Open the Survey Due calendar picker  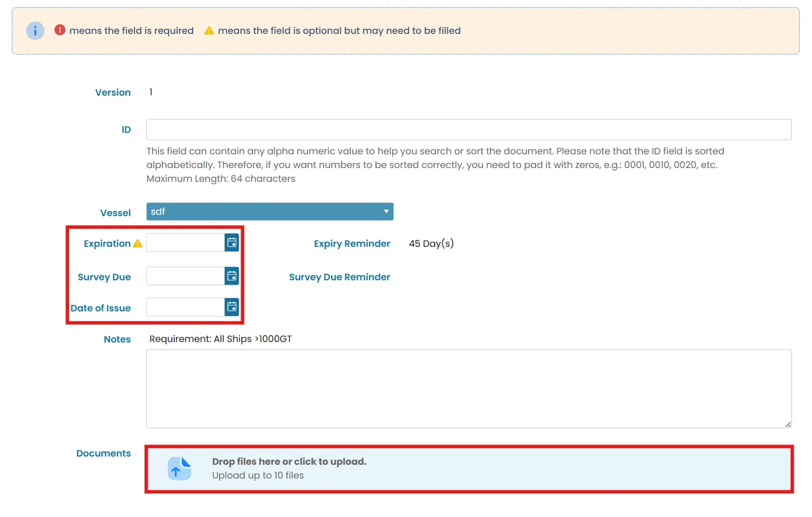231,276
